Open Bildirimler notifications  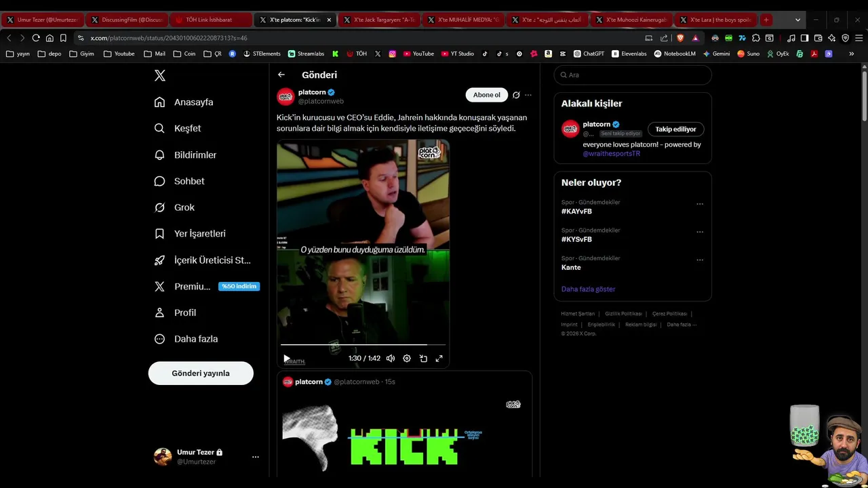(x=185, y=155)
